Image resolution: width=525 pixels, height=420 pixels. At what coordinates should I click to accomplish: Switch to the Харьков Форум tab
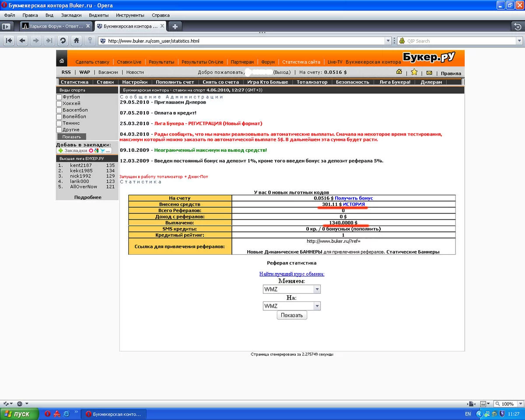click(56, 26)
